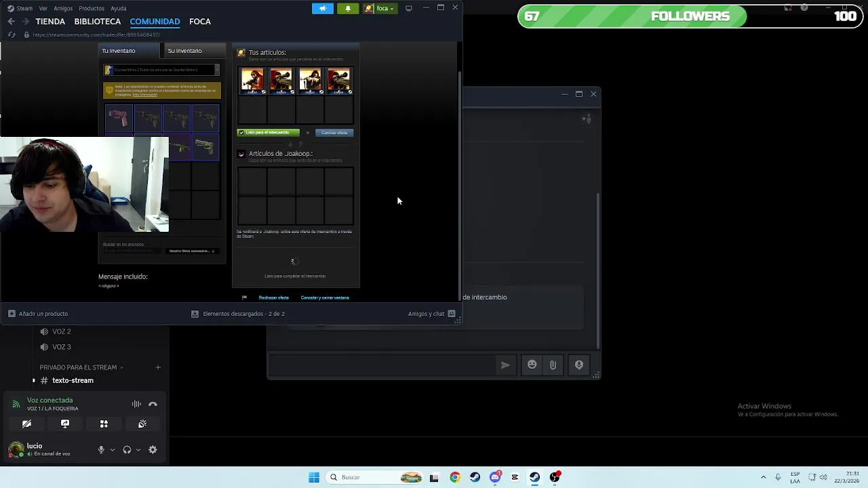This screenshot has width=868, height=488.
Task: Open headphone output options chevron
Action: [x=138, y=449]
